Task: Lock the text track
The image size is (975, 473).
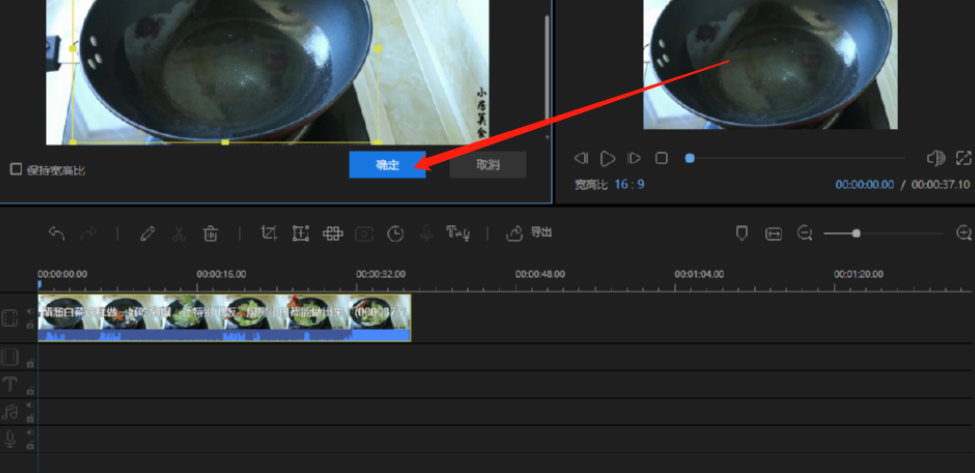Action: click(29, 391)
